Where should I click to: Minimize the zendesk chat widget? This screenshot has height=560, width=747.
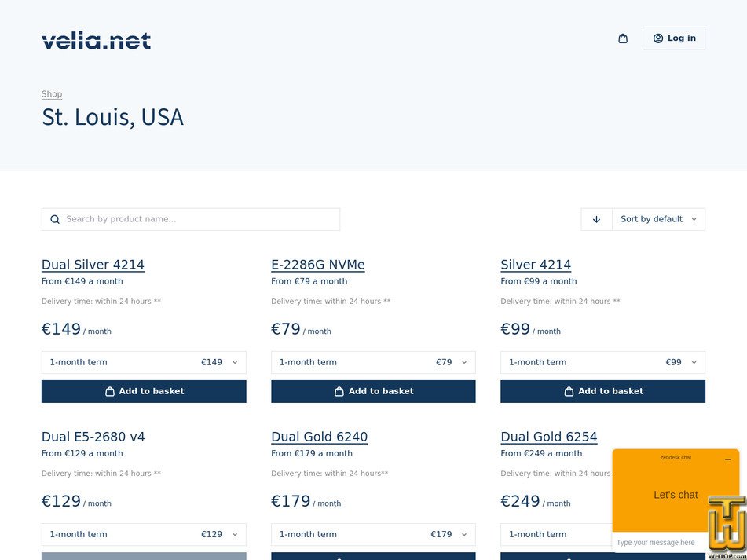click(727, 459)
